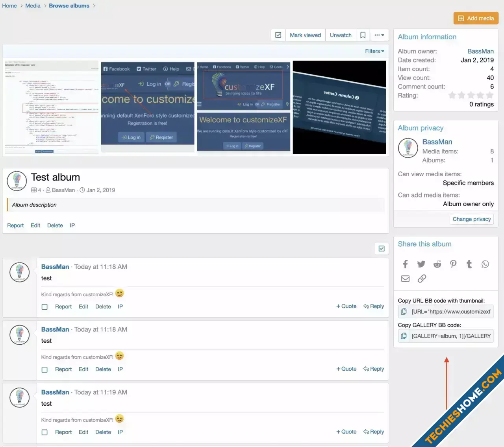Viewport: 504px width, 447px height.
Task: Click copy icon for GALLERY BB code
Action: (x=404, y=336)
